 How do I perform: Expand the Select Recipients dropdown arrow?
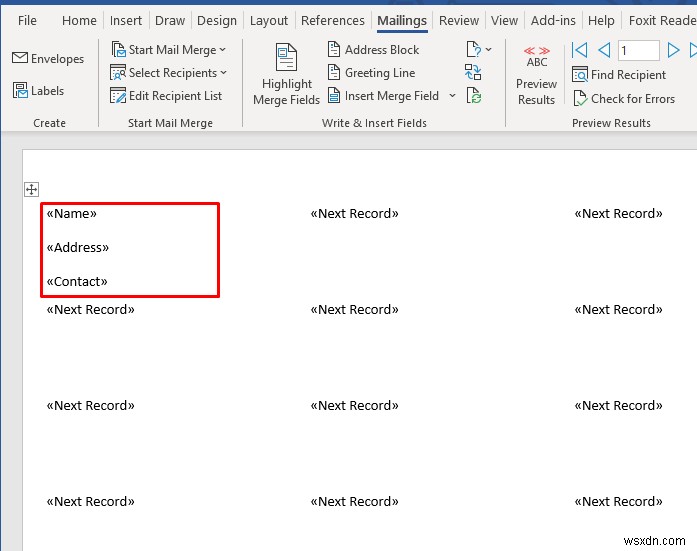tap(224, 72)
